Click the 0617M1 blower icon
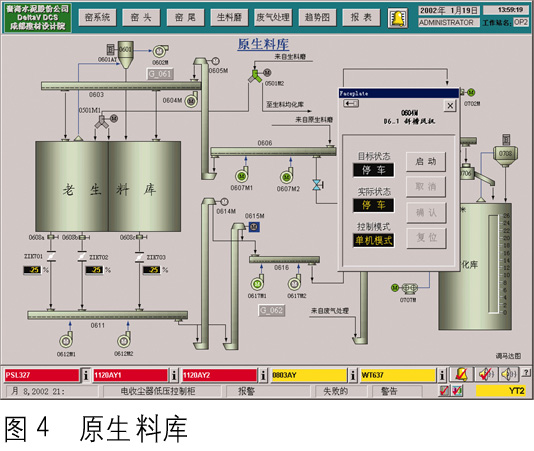 (x=257, y=283)
